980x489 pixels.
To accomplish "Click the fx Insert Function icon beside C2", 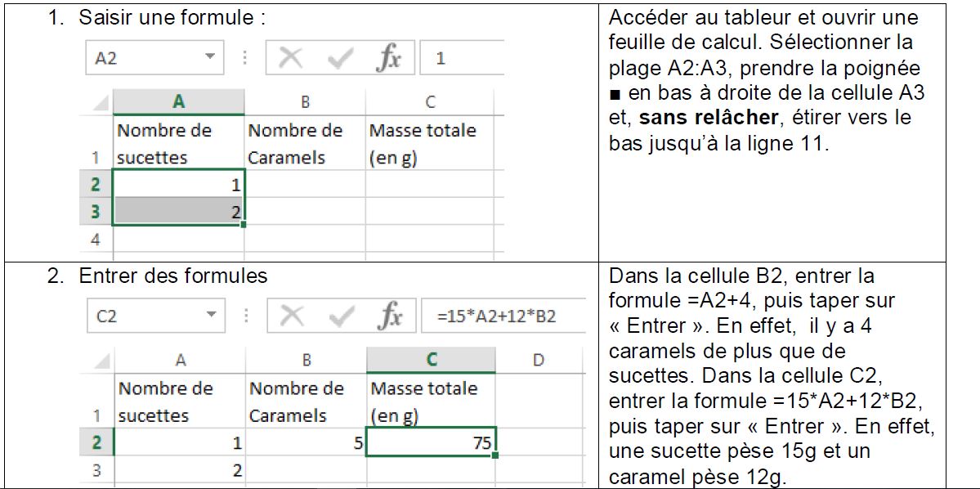I will tap(389, 316).
